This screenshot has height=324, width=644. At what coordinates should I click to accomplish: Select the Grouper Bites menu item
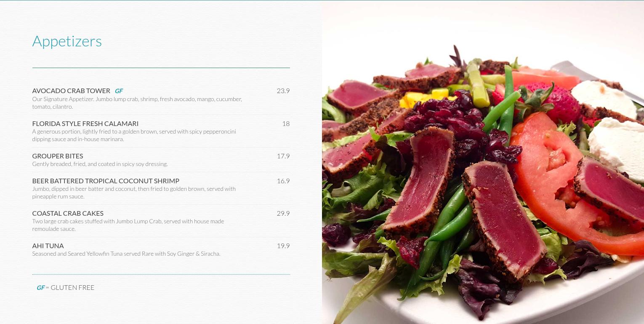click(x=58, y=156)
